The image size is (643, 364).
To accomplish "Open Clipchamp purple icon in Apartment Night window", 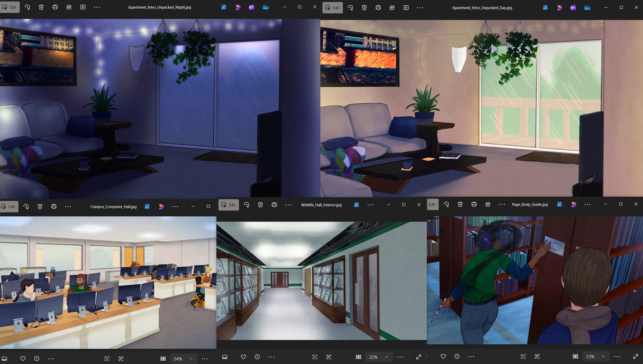I will (251, 7).
